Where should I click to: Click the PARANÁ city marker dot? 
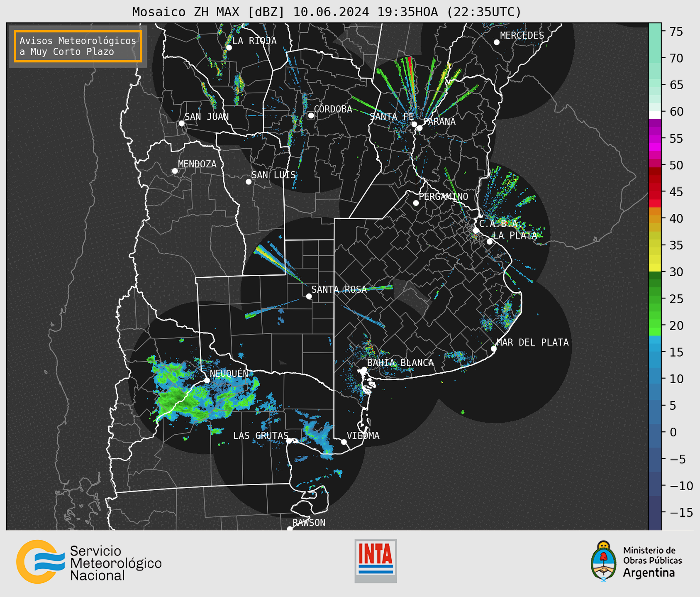[420, 128]
